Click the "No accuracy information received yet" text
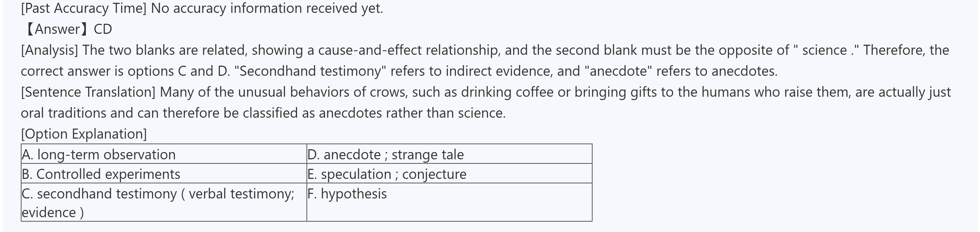 click(267, 8)
